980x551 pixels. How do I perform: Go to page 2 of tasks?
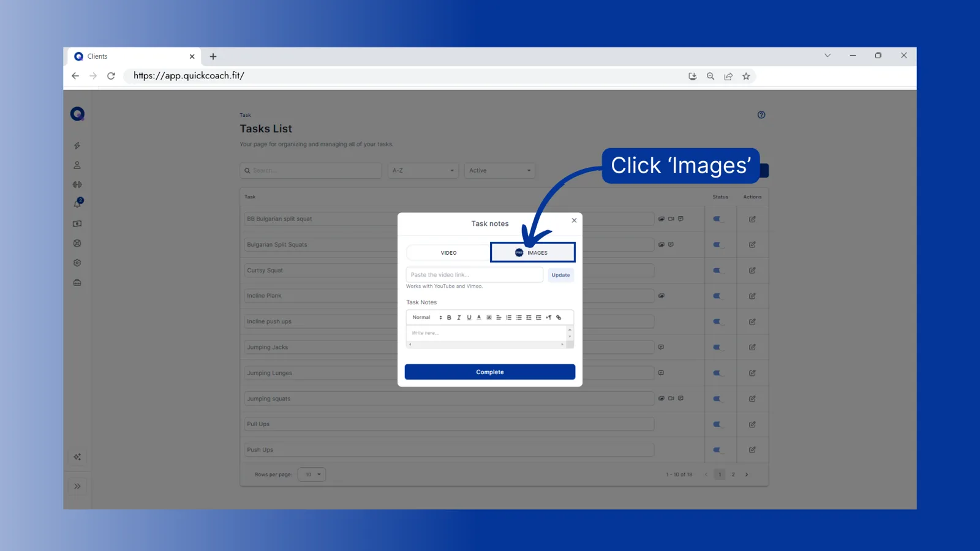tap(733, 474)
